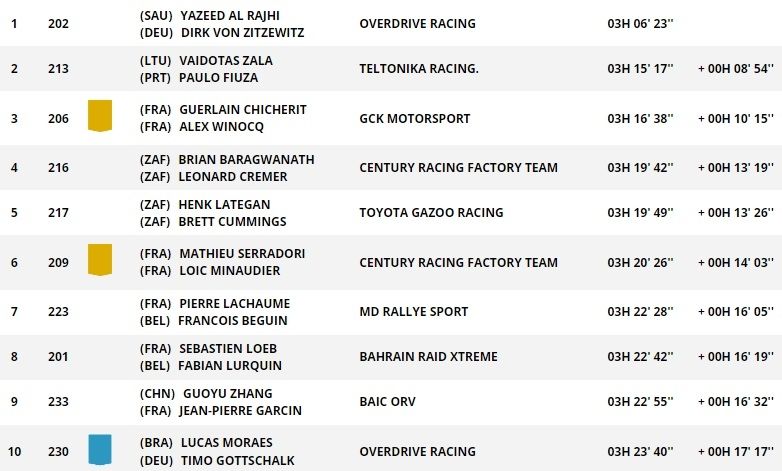Click Lucas Moraes driver name
782x471 pixels.
(x=226, y=442)
